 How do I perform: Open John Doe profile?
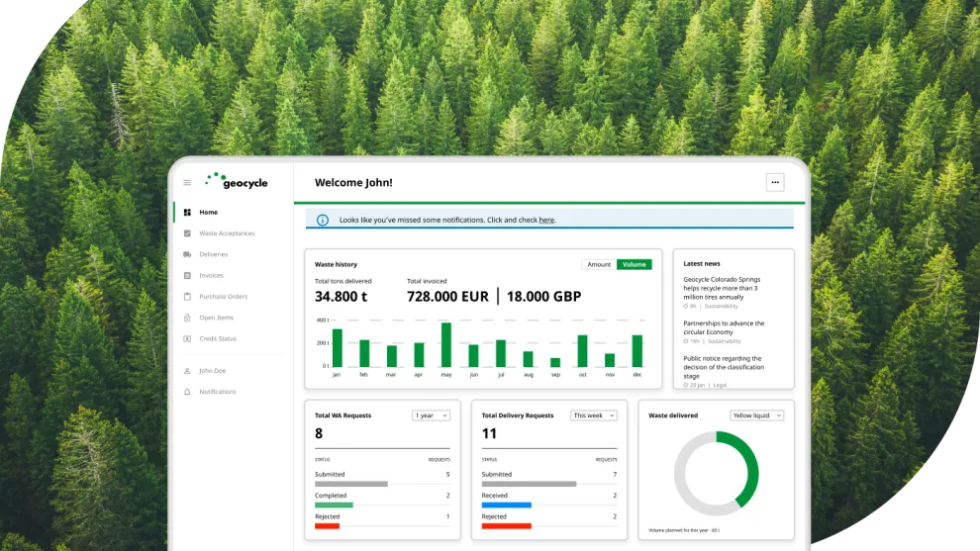point(213,370)
